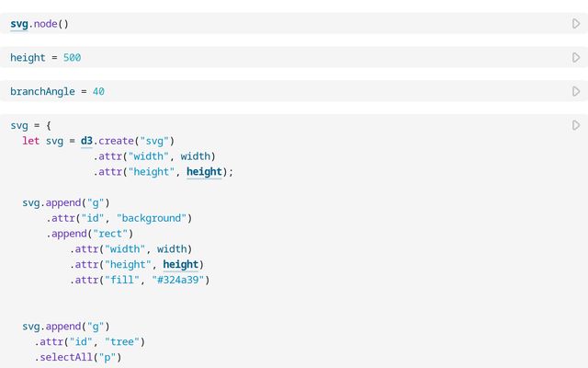588x368 pixels.
Task: Run the svg definition cell
Action: (576, 125)
